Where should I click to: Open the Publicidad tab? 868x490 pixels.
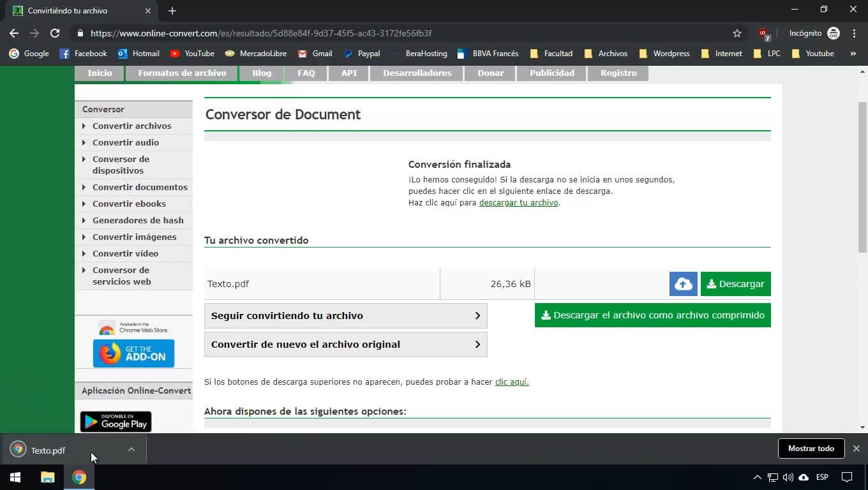[552, 73]
